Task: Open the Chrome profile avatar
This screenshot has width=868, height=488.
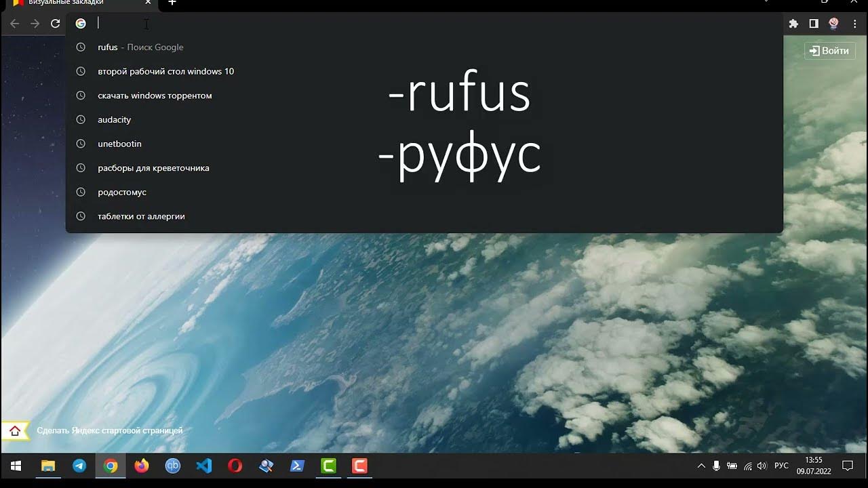Action: coord(834,24)
